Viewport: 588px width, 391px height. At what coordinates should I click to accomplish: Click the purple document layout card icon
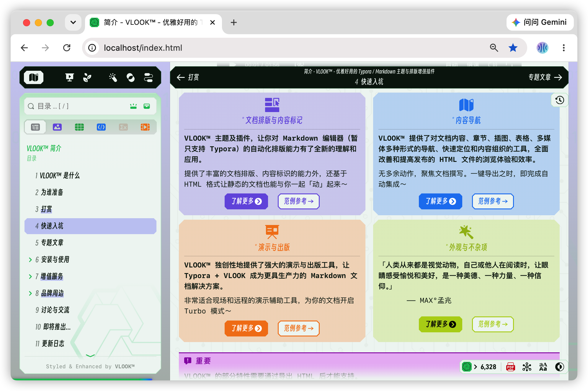272,105
